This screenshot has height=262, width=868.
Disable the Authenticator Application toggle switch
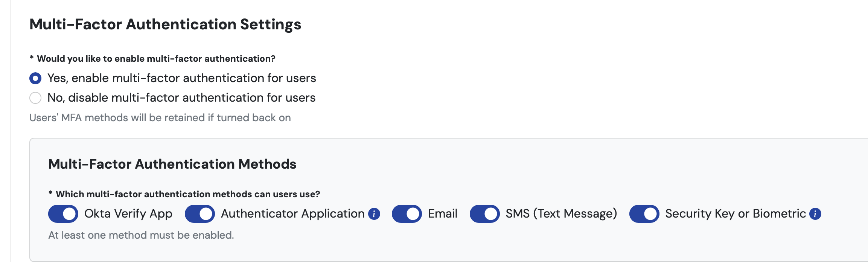pos(200,214)
